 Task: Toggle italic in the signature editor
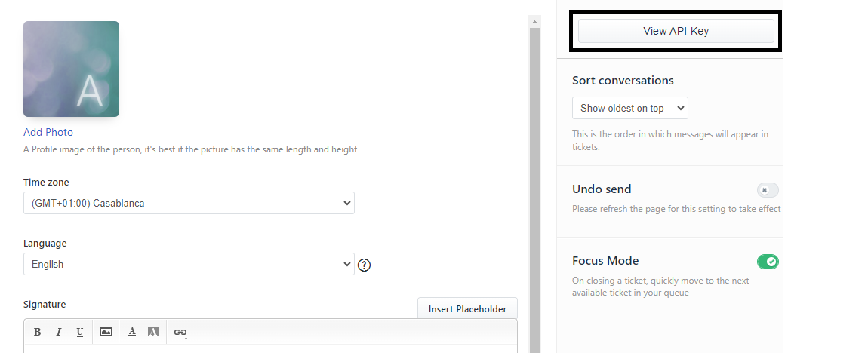coord(58,332)
